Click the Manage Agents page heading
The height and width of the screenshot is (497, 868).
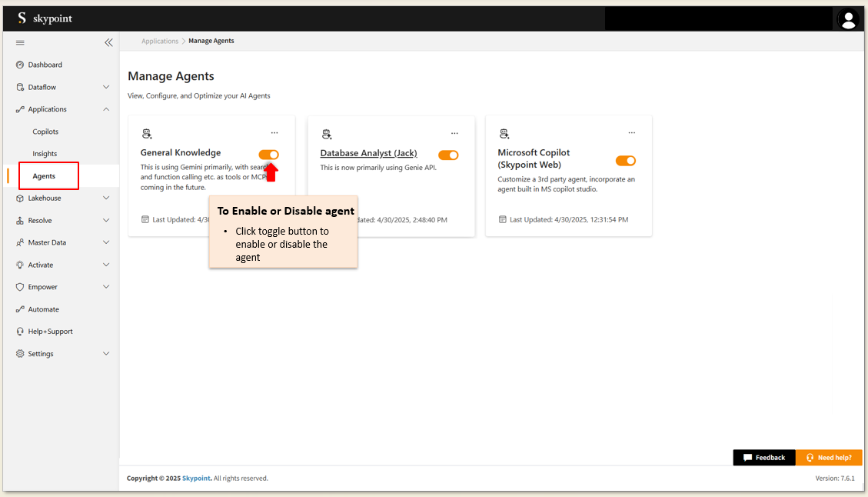pyautogui.click(x=171, y=76)
